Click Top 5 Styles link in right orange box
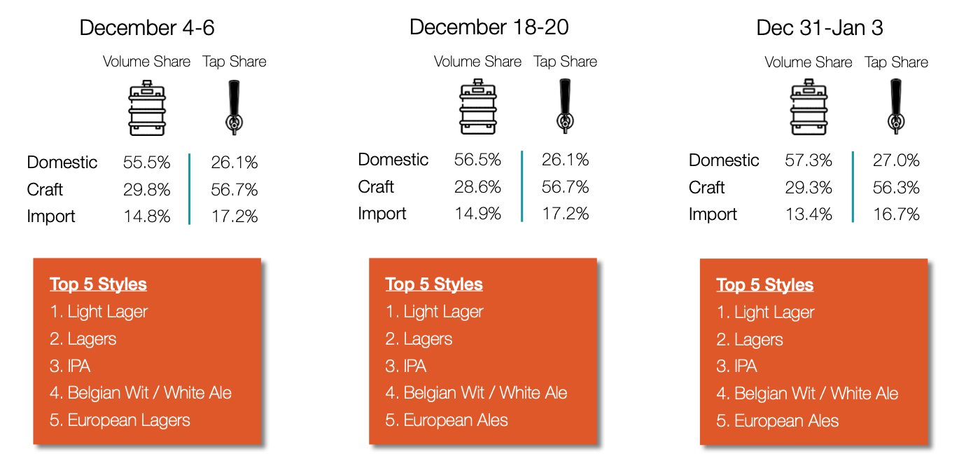This screenshot has width=980, height=461. [x=765, y=284]
